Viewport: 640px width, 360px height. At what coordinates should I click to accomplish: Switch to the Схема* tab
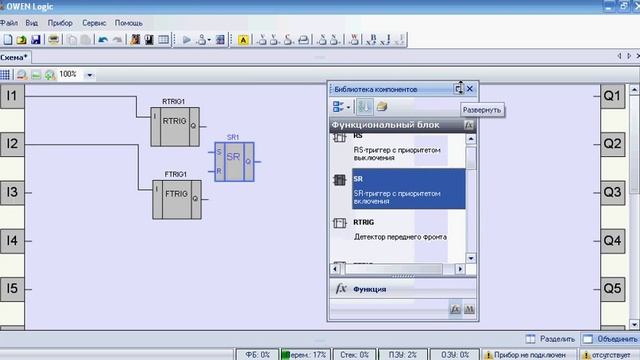pos(14,58)
